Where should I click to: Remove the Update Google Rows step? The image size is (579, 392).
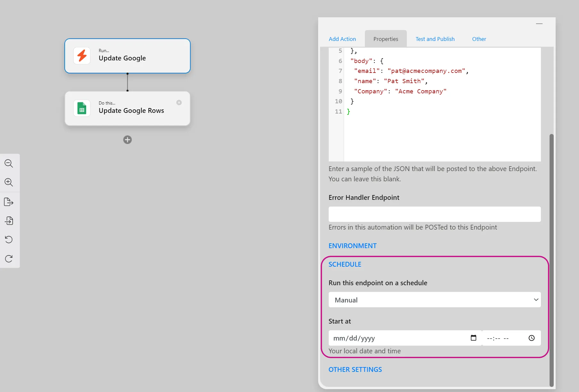[179, 103]
